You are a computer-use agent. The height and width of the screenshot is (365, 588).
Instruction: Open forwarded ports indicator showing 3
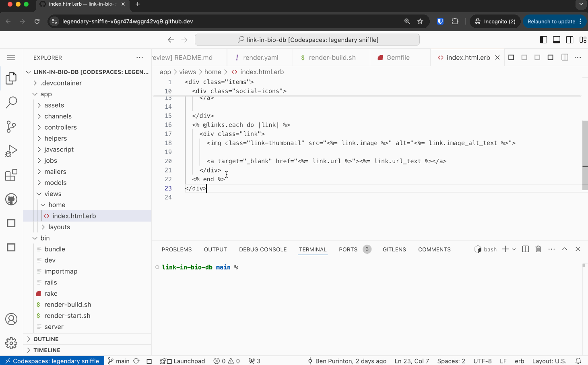coord(254,361)
